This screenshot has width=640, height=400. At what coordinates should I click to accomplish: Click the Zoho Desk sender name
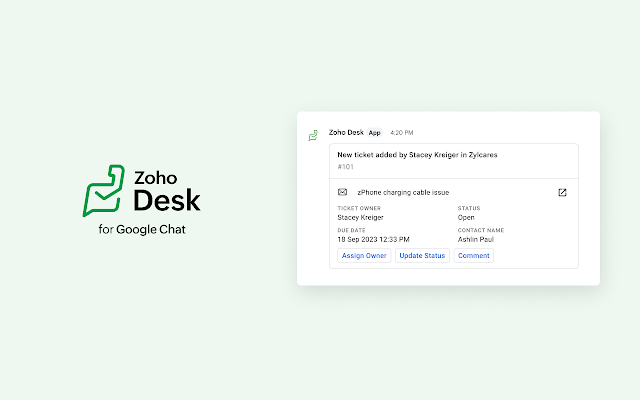click(346, 132)
